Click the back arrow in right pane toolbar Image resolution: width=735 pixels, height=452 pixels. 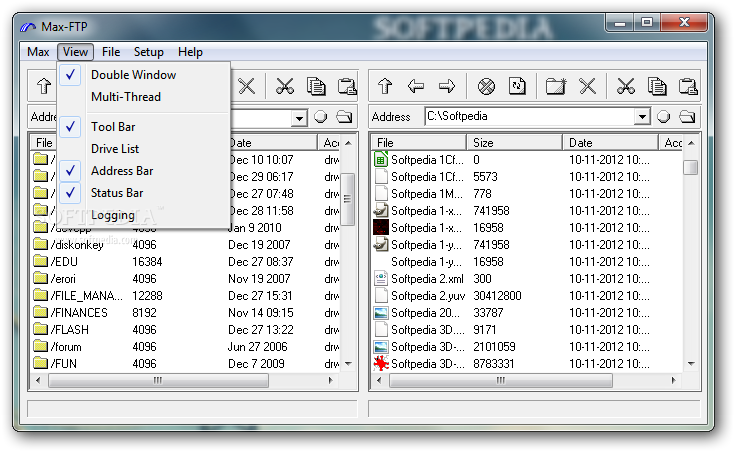coord(416,86)
